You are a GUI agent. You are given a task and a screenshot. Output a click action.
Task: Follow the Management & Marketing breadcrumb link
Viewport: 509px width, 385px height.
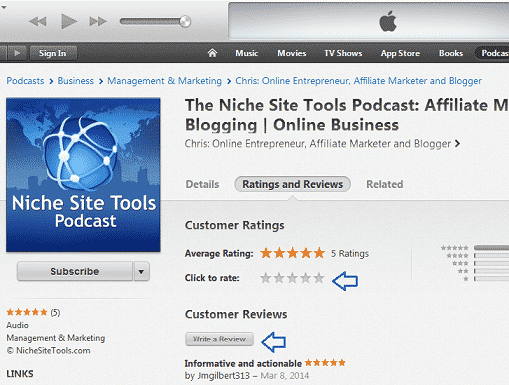164,81
